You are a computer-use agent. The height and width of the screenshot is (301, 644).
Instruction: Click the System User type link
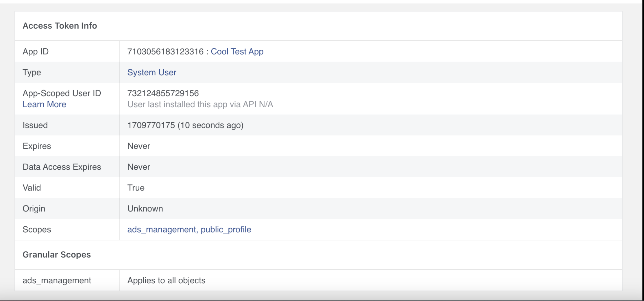[x=152, y=72]
